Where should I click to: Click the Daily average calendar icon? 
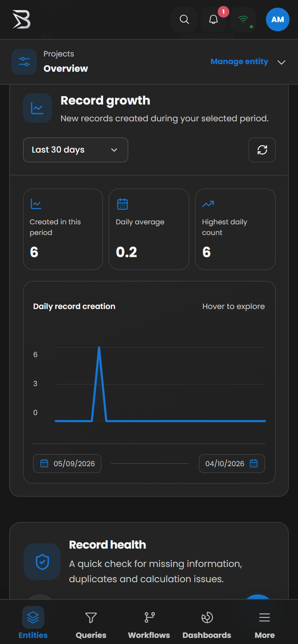[122, 204]
